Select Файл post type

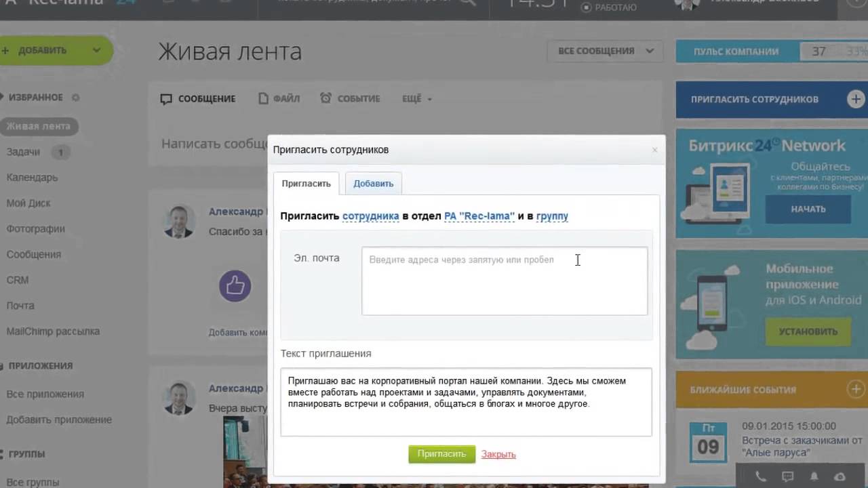click(x=279, y=99)
